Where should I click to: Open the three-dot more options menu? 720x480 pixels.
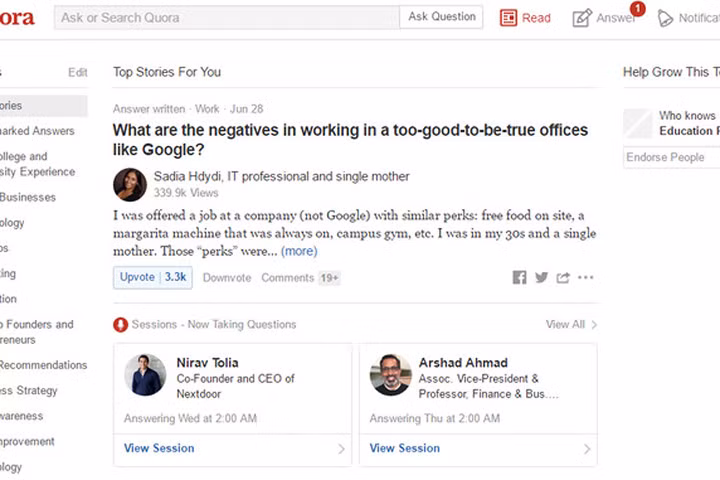click(x=585, y=277)
